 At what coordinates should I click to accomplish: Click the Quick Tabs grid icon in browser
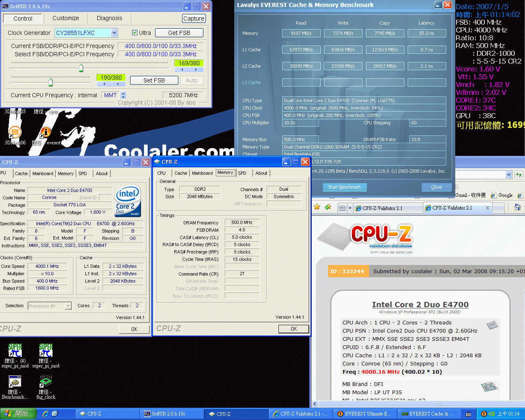pyautogui.click(x=342, y=208)
